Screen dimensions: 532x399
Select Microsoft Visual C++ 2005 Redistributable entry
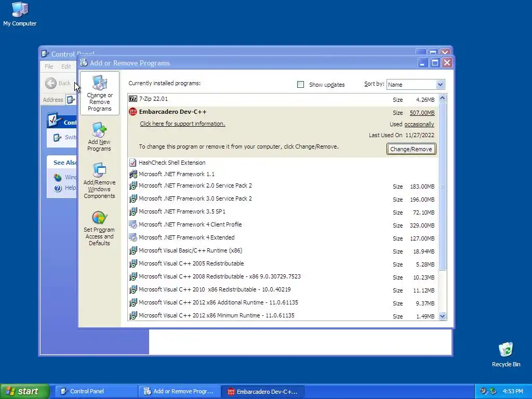pos(283,263)
